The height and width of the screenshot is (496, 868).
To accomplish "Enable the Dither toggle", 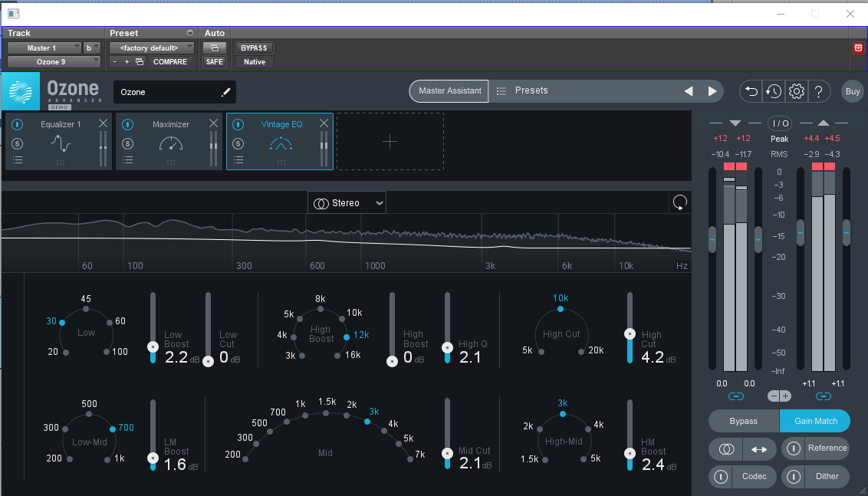I will (x=794, y=476).
